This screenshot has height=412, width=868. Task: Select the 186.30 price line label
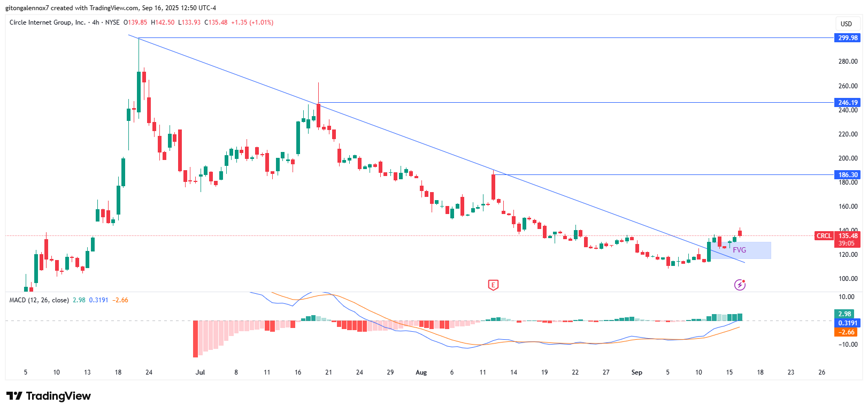pos(848,175)
